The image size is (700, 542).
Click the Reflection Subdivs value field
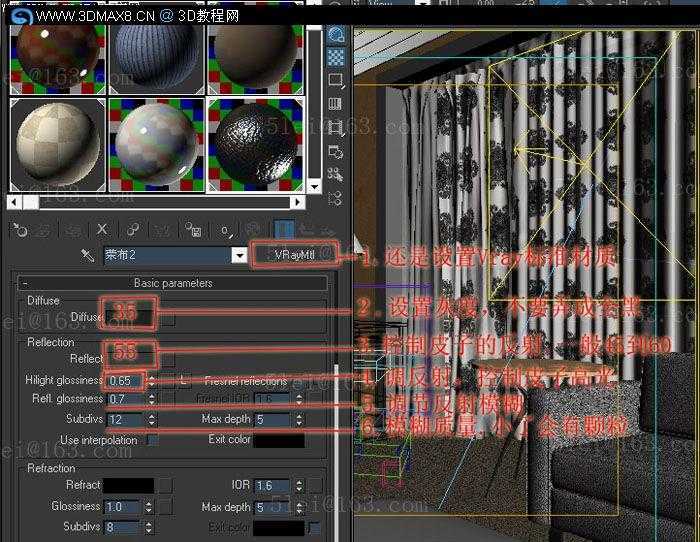pyautogui.click(x=125, y=420)
